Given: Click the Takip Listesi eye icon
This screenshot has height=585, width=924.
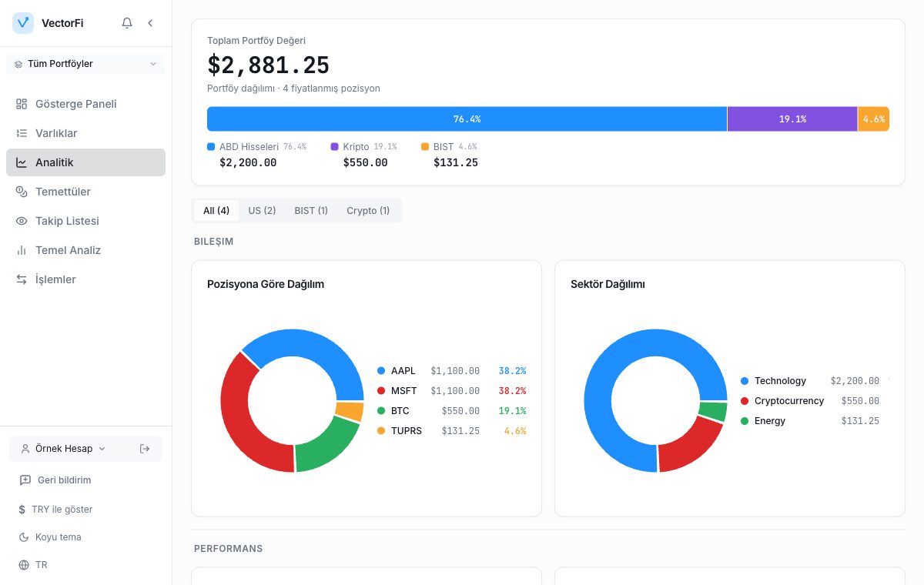Looking at the screenshot, I should pos(22,221).
